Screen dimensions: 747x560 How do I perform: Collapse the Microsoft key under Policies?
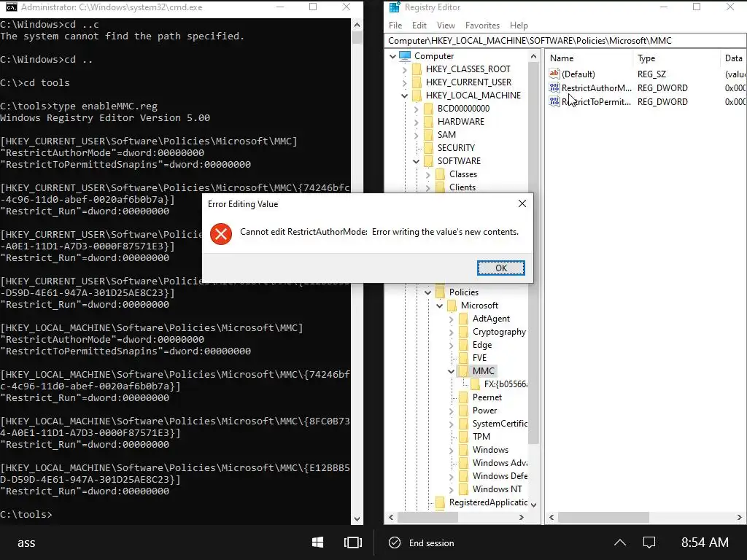tap(439, 306)
